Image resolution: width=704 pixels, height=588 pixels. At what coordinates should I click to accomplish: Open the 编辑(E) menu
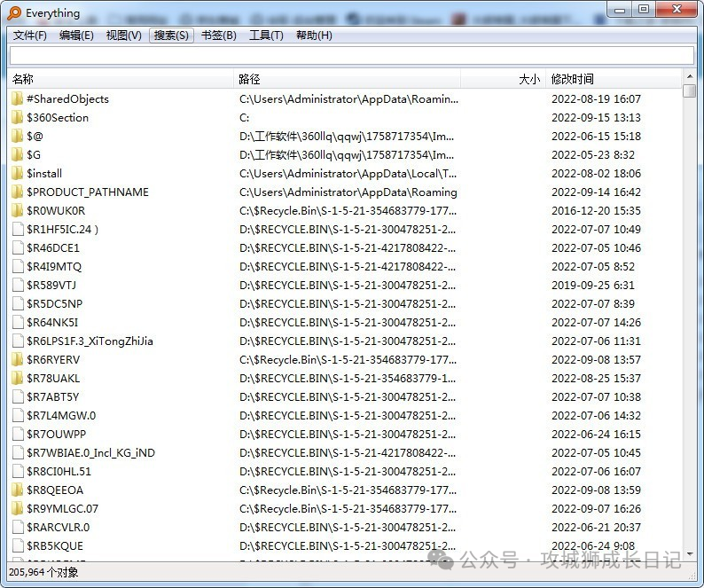click(x=76, y=35)
